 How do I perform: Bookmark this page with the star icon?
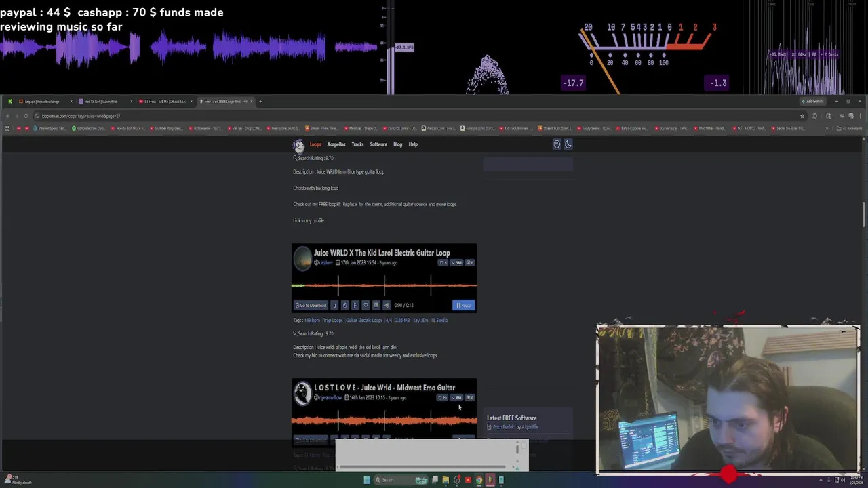(x=802, y=116)
